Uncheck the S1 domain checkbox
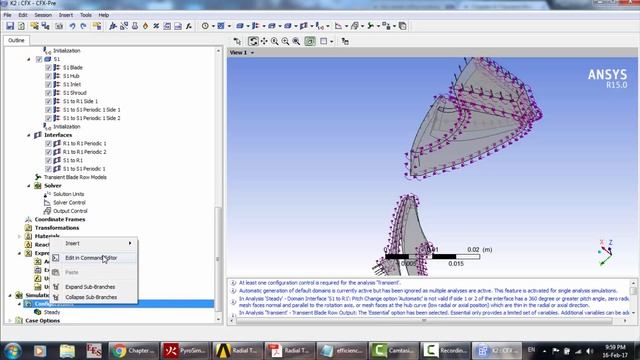The image size is (640, 360). (x=39, y=59)
